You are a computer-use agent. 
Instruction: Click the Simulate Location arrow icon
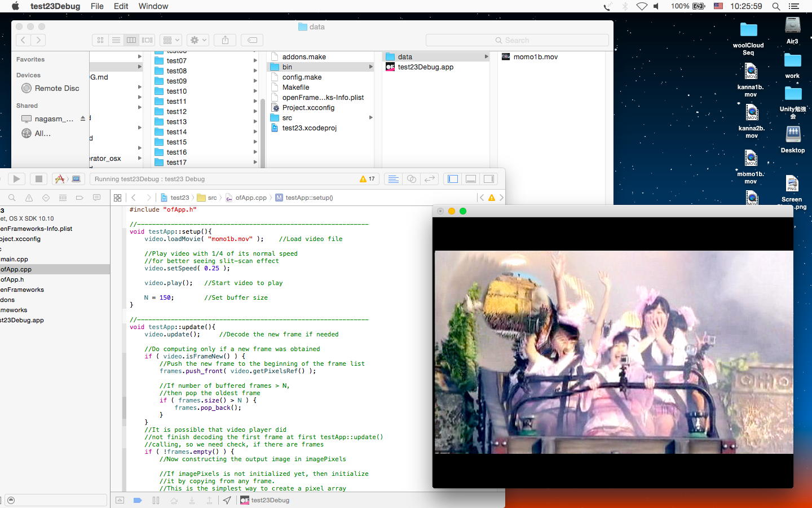pos(227,500)
